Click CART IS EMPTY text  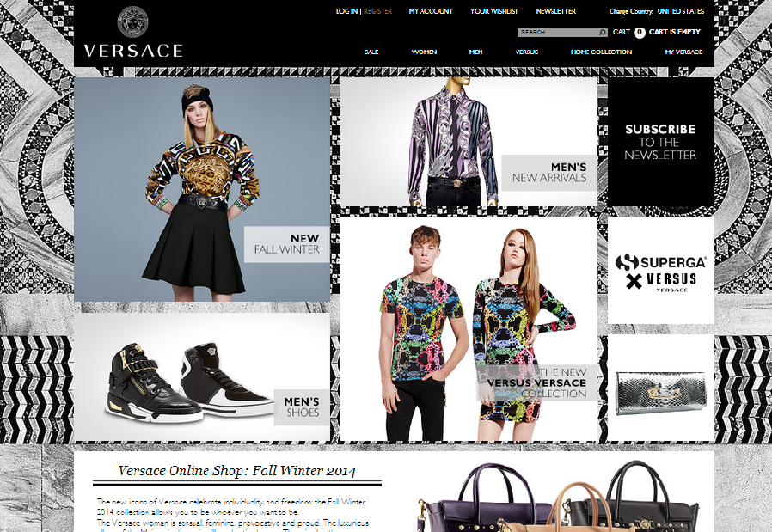[675, 32]
